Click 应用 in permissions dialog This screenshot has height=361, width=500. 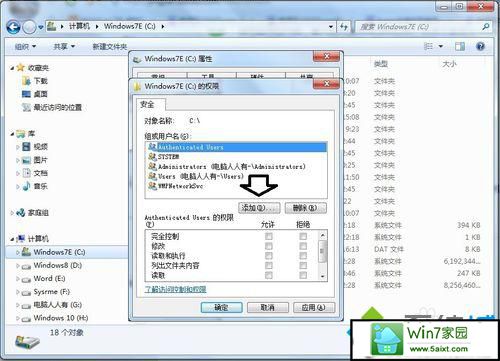pos(314,307)
